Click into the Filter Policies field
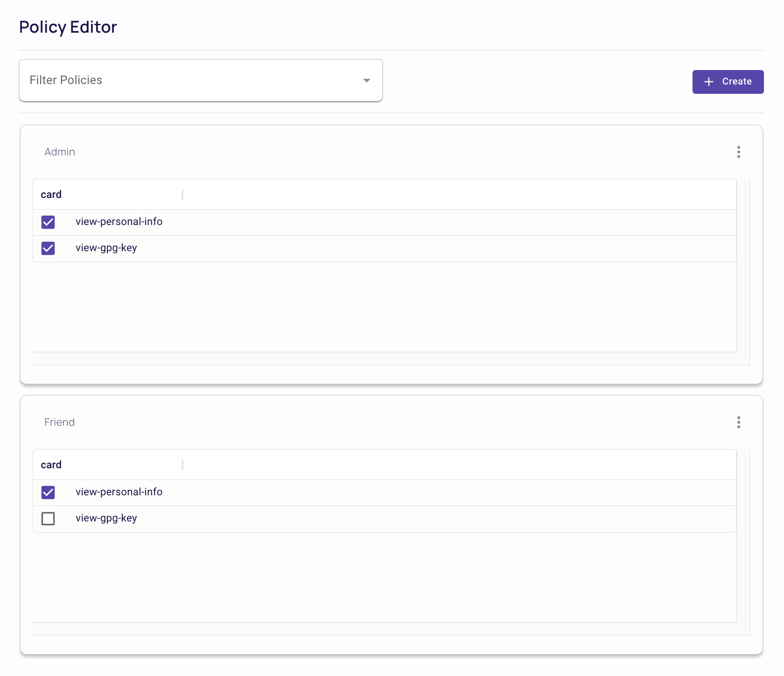The width and height of the screenshot is (784, 676). pyautogui.click(x=187, y=80)
